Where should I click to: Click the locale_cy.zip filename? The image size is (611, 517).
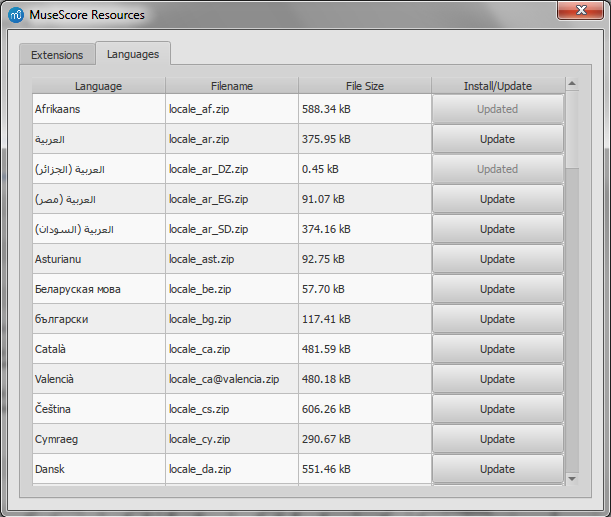[200, 439]
